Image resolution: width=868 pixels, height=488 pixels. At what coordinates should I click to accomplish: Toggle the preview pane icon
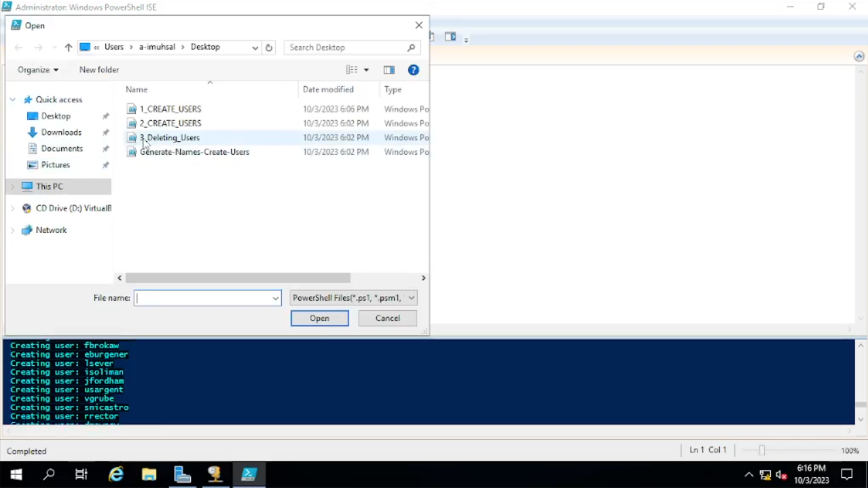point(388,70)
